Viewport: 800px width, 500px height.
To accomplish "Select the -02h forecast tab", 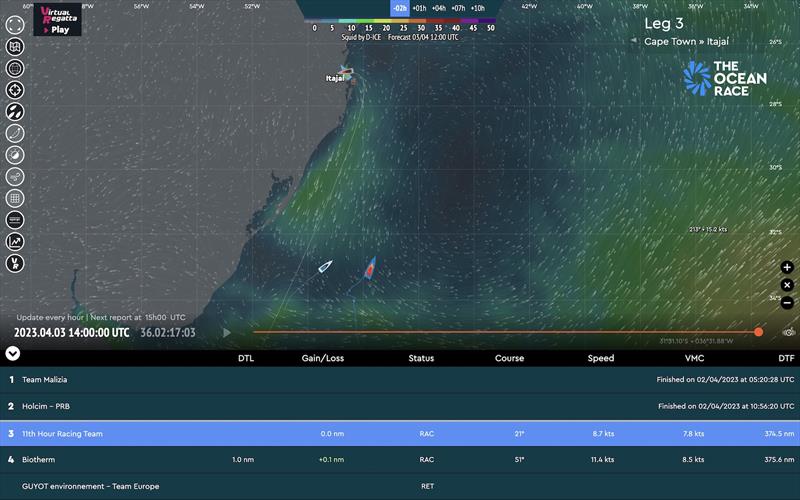I will point(400,8).
